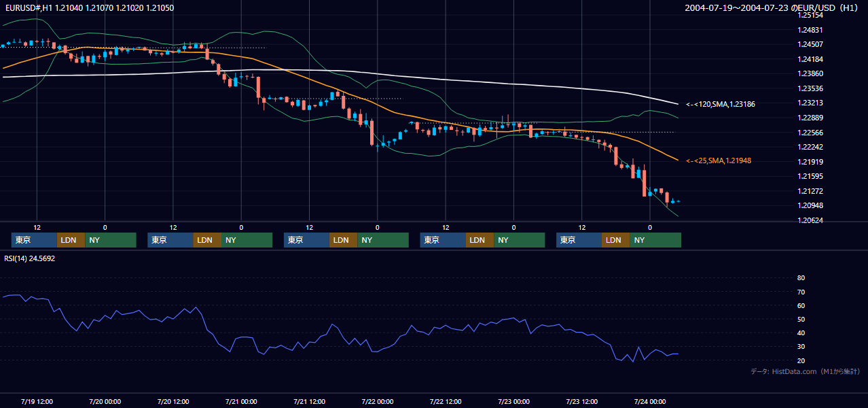Select the RSI(14) 24.5692 indicator label
868x408 pixels.
click(x=29, y=258)
